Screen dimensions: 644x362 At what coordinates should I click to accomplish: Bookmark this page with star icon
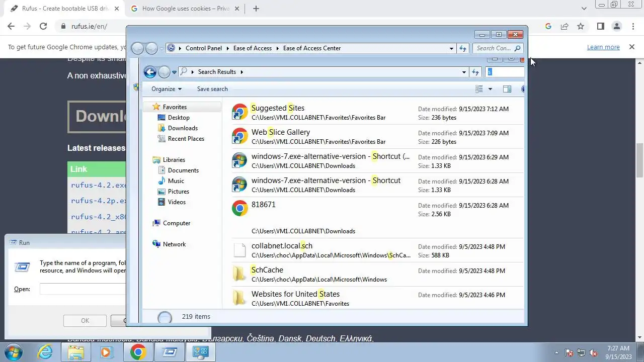[581, 26]
